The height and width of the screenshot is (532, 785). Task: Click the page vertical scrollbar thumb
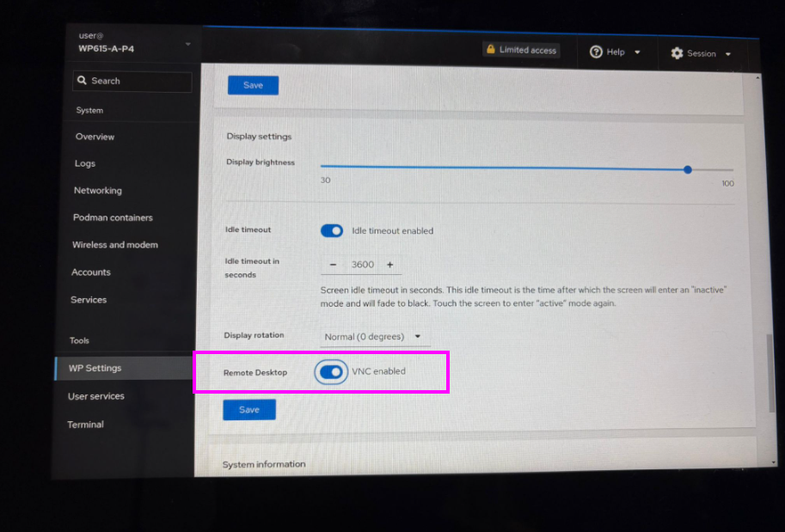770,373
